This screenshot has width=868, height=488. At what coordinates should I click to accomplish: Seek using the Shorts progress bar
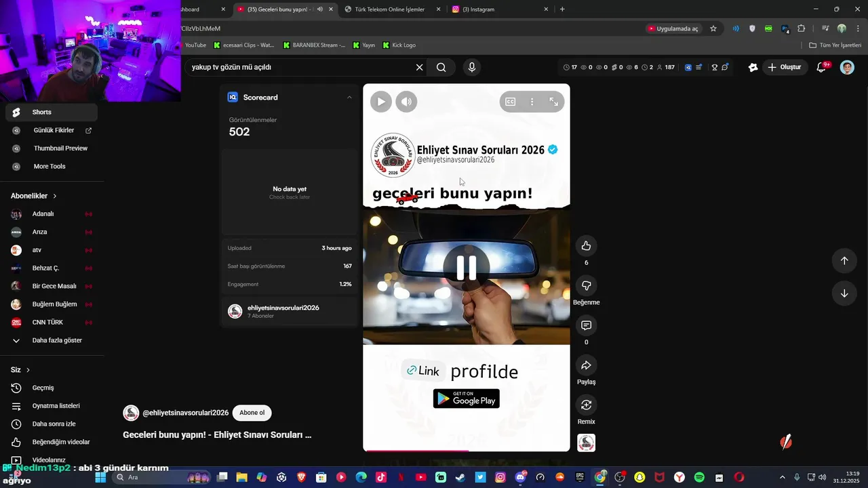tap(467, 450)
